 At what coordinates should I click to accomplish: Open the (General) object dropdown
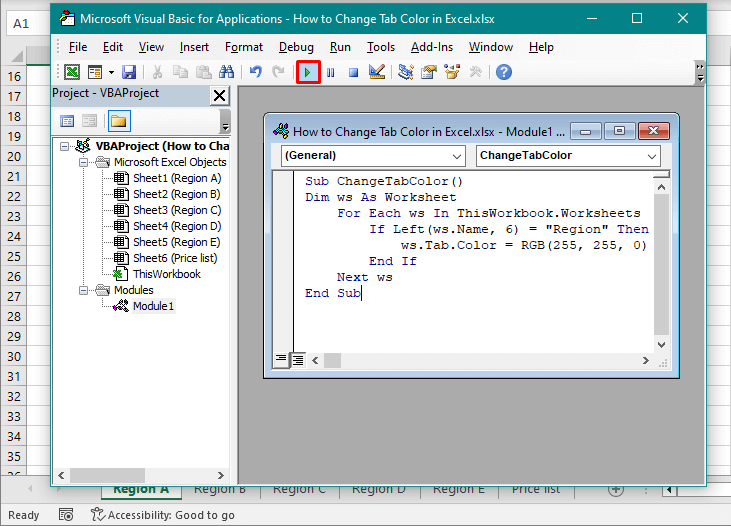(374, 156)
